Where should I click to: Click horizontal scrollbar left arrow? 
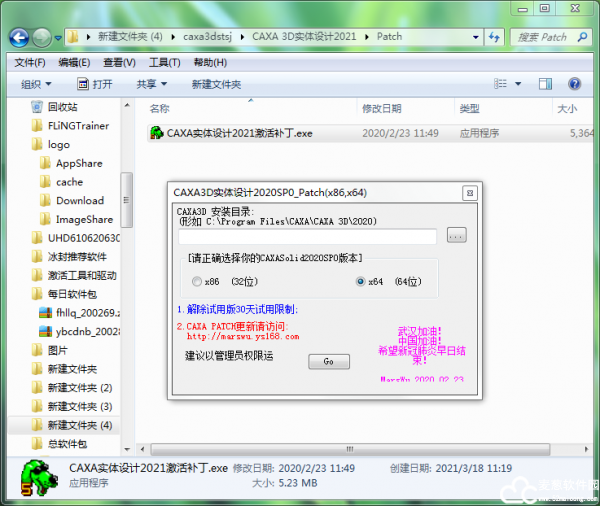click(x=143, y=449)
